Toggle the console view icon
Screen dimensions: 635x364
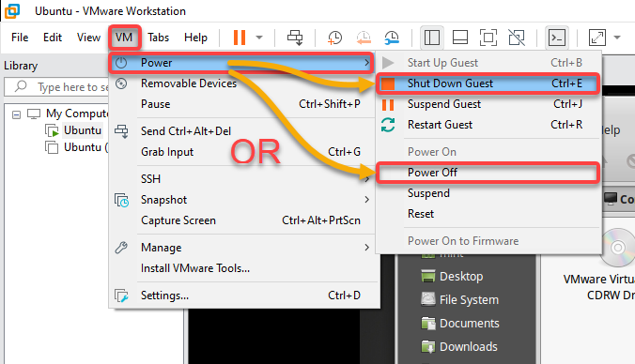click(557, 38)
